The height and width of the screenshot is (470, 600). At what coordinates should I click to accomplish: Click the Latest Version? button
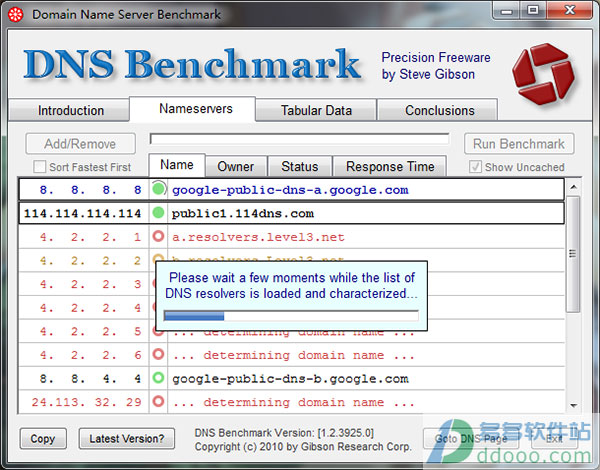[127, 439]
